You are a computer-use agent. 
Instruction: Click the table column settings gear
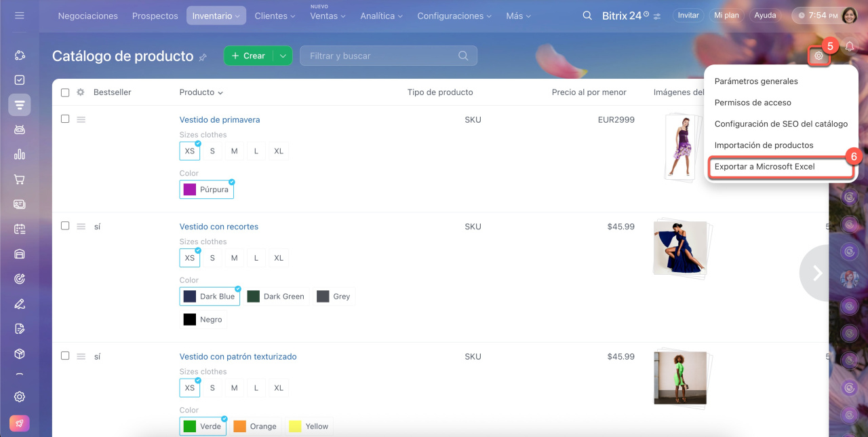(80, 92)
